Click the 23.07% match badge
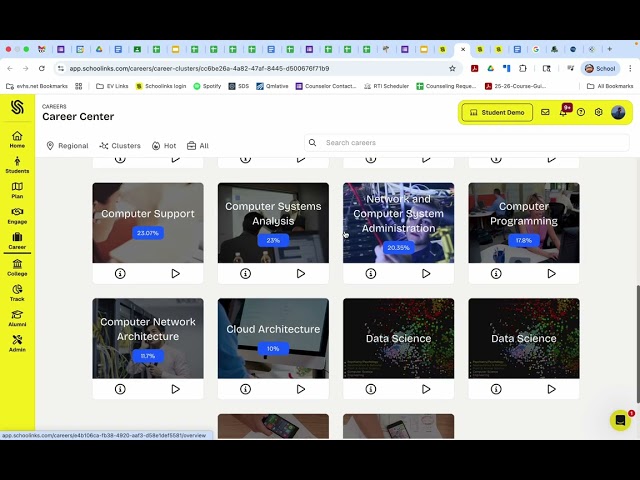The image size is (640, 480). [x=148, y=233]
